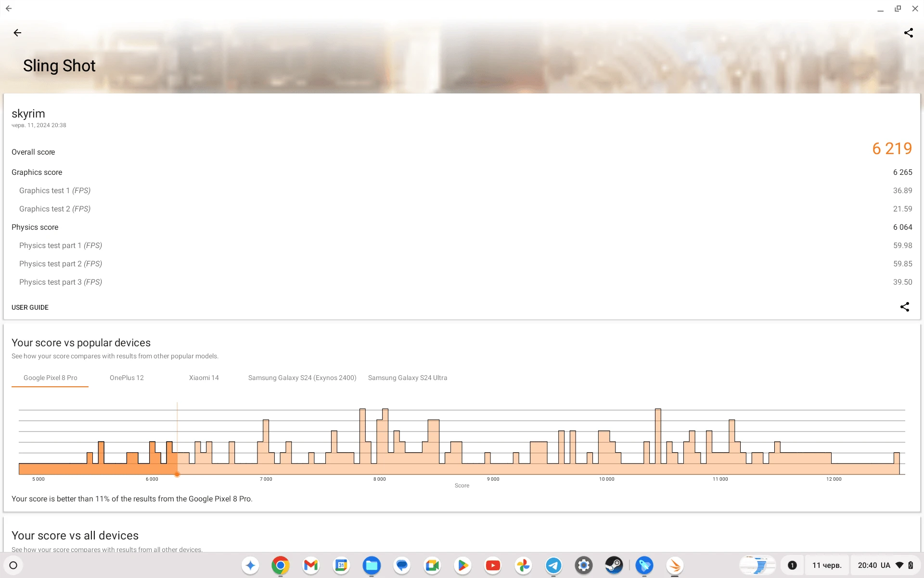Click Graphics test 1 (FPS) label

(55, 190)
